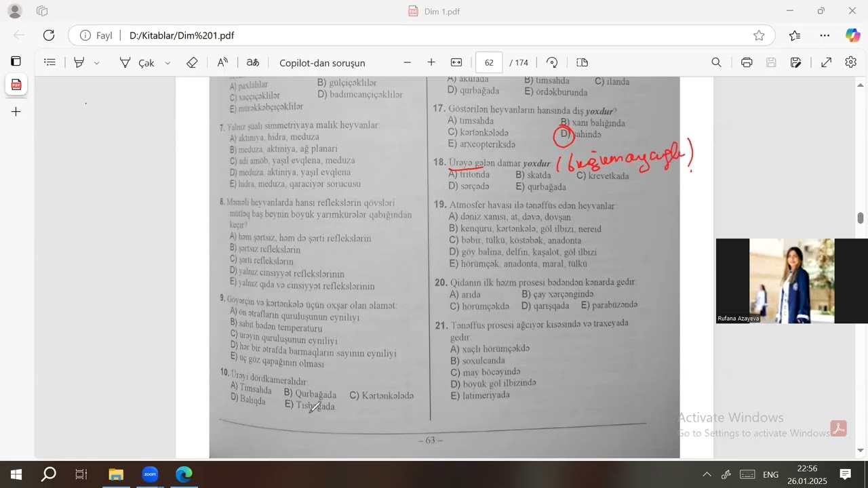This screenshot has width=868, height=488.
Task: Open clock and calendar showing 22:56
Action: click(x=807, y=474)
